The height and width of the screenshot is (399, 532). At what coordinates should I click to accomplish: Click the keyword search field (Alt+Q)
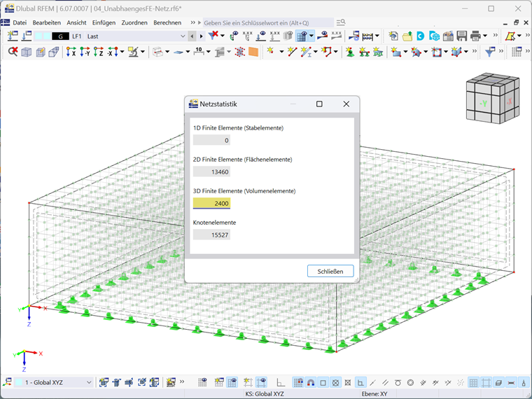click(x=268, y=22)
